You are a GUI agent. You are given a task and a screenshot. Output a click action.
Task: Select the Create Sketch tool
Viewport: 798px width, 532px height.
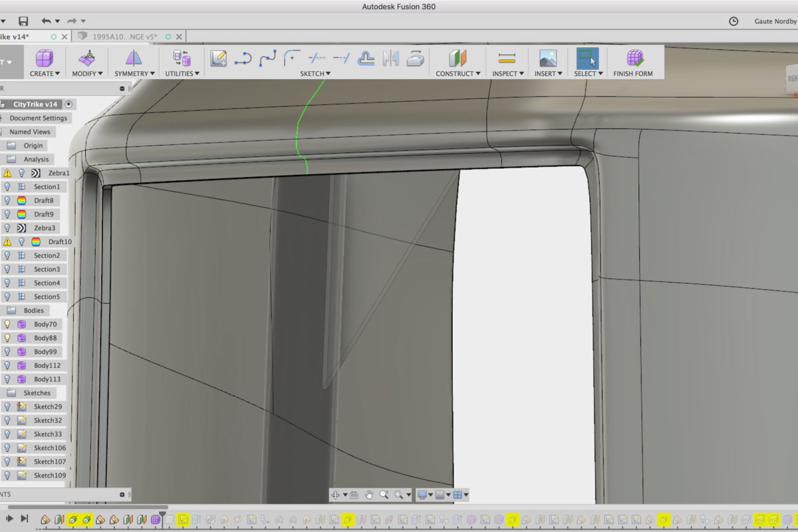pyautogui.click(x=219, y=58)
